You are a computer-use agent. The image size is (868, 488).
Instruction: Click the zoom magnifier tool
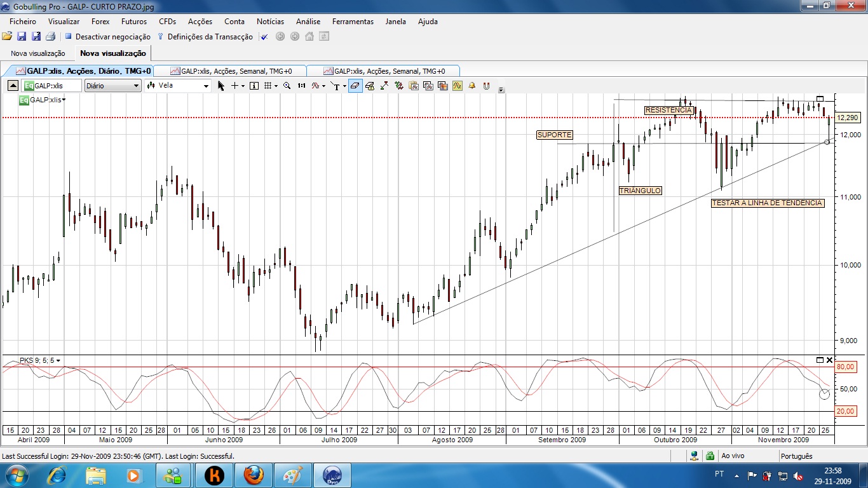tap(287, 86)
